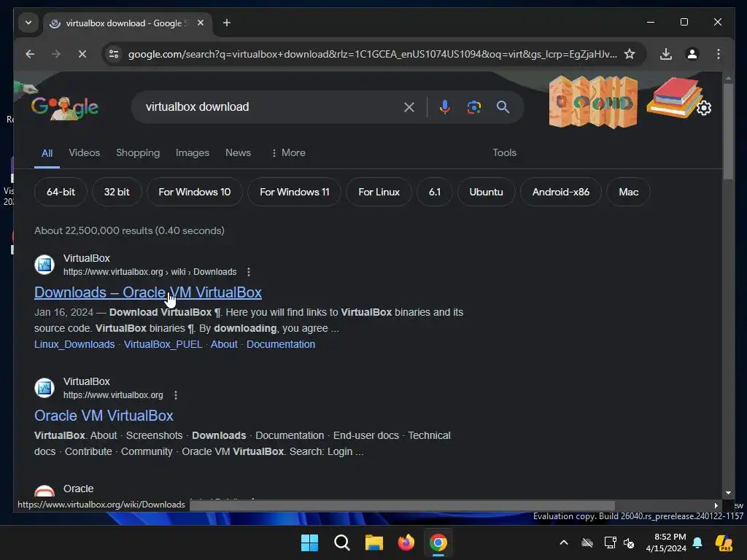Open the notification bell
Viewport: 747px width, 560px height.
pyautogui.click(x=697, y=542)
